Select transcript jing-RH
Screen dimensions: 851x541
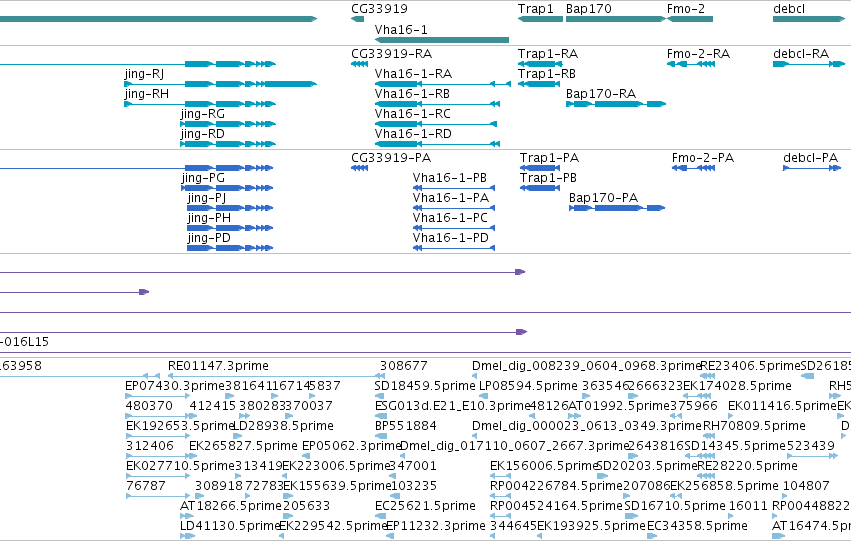[147, 94]
